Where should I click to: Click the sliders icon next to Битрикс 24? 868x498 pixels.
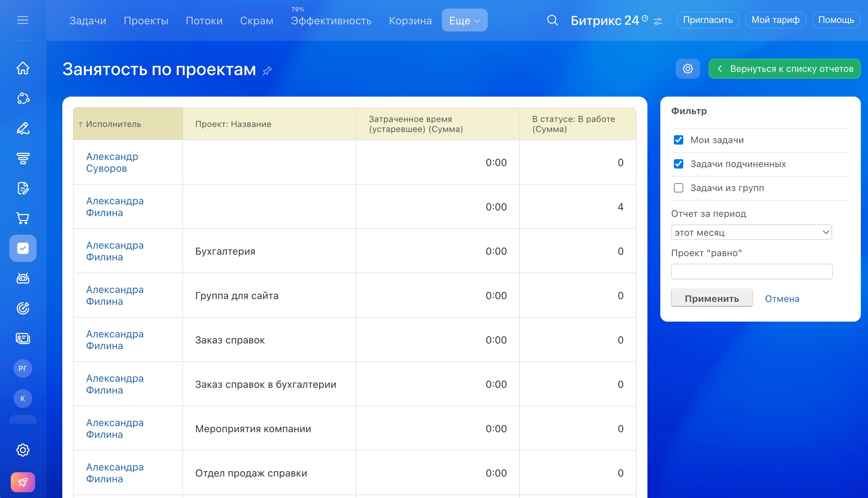point(658,21)
